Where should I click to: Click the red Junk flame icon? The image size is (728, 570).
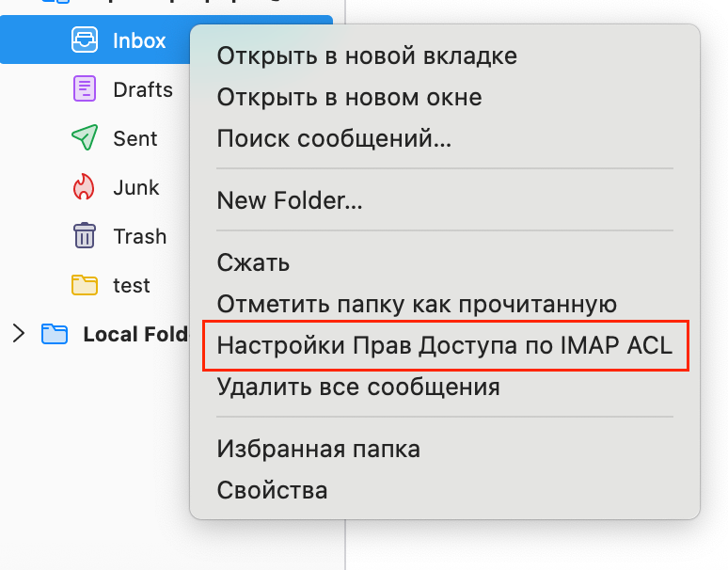[85, 187]
